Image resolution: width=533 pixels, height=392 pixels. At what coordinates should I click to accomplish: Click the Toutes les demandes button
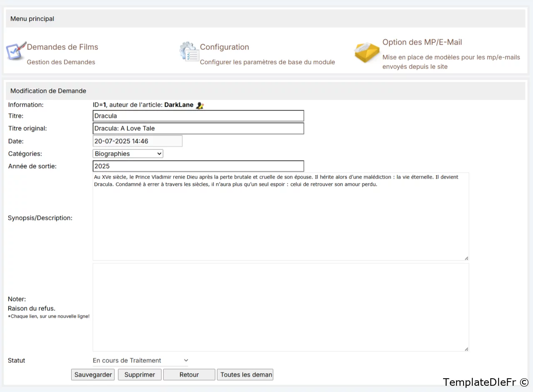coord(245,375)
